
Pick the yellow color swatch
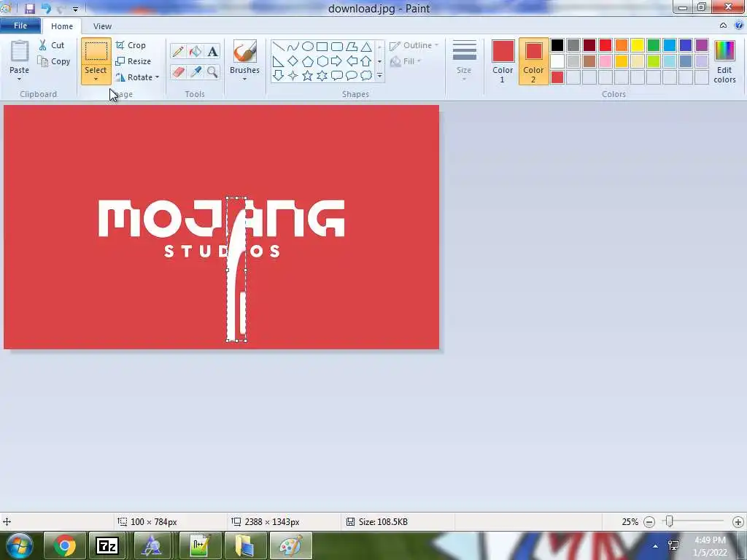pos(638,45)
